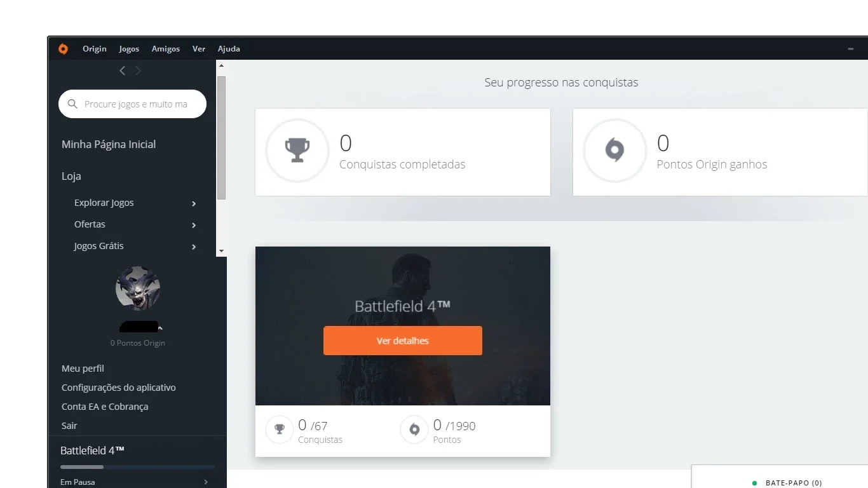The image size is (868, 488).
Task: Expand the Explorar Jogos chevron
Action: click(194, 203)
